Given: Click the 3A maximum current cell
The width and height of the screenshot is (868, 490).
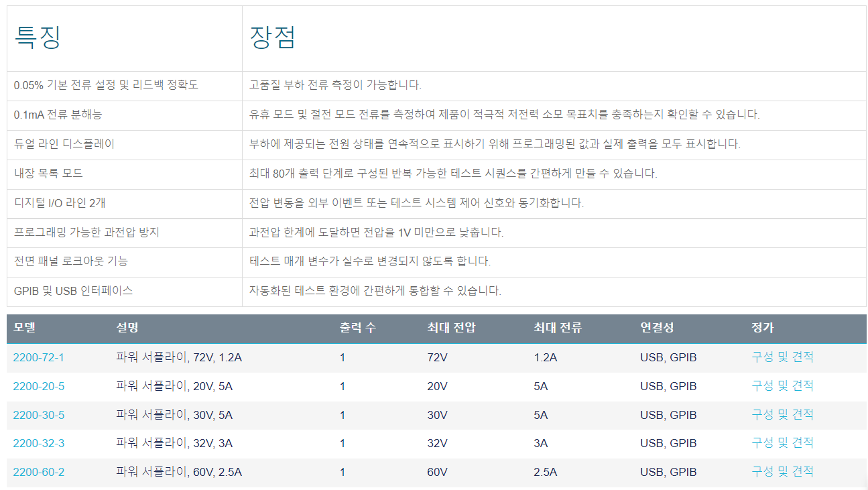Looking at the screenshot, I should click(541, 444).
